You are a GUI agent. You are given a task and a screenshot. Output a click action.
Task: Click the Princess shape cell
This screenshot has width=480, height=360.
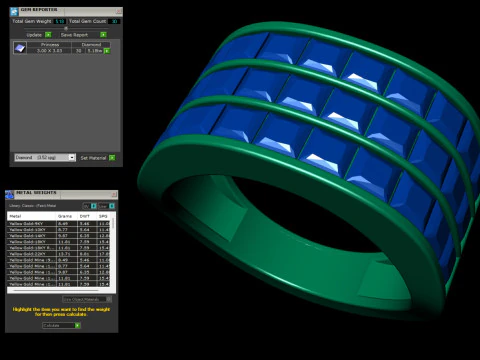pyautogui.click(x=50, y=45)
